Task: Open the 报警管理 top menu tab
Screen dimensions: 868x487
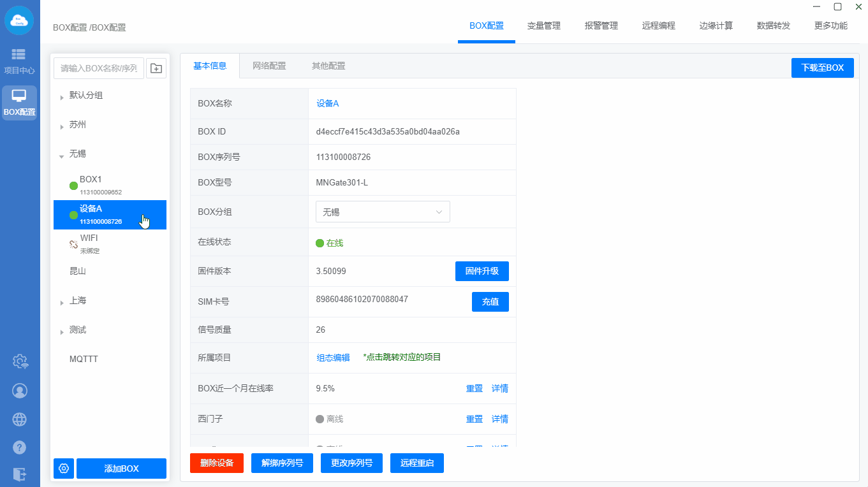Action: (601, 26)
